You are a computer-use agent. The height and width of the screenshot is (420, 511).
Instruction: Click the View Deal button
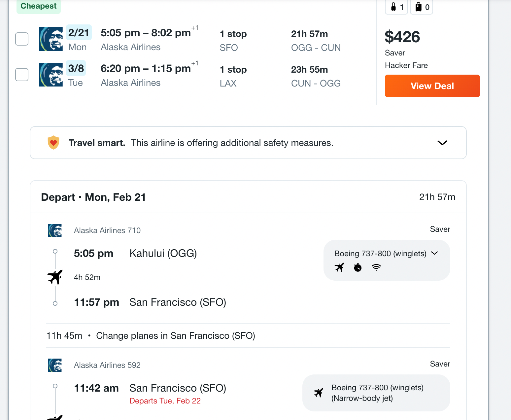pyautogui.click(x=432, y=86)
